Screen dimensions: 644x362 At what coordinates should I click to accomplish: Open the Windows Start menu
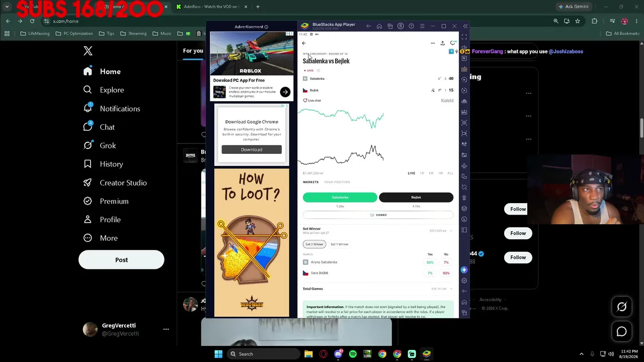point(218,354)
